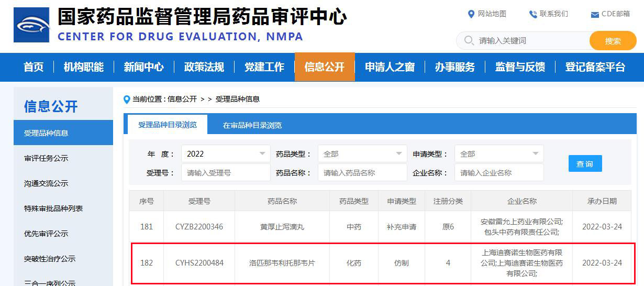Click the CDE邮箱 envelope icon

click(595, 15)
